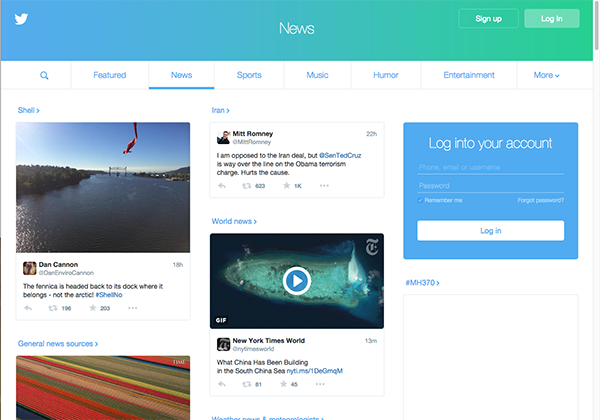
Task: Reply to Mitt Romney's tweet
Action: click(222, 186)
